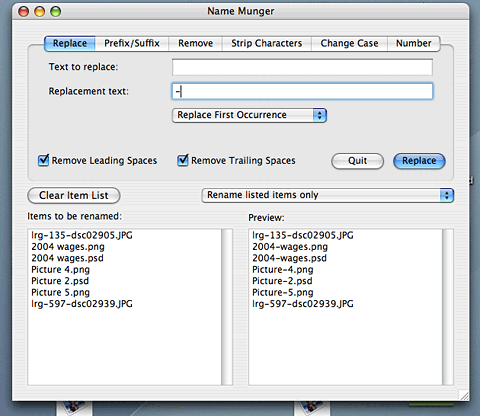Viewport: 480px width, 416px height.
Task: Click the Replacement text field
Action: (302, 91)
